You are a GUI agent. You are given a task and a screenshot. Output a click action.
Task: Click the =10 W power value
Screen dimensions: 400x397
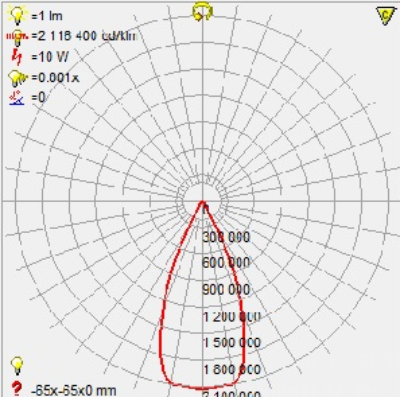click(50, 57)
